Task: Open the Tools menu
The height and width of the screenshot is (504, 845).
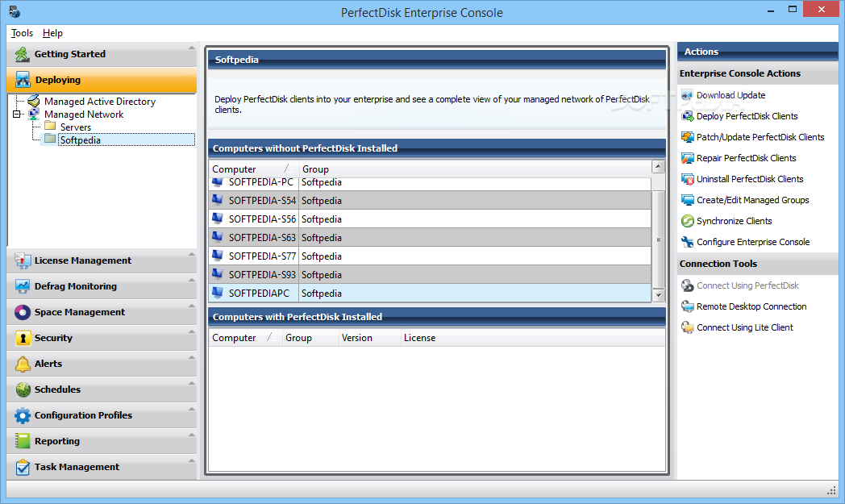Action: click(x=22, y=33)
